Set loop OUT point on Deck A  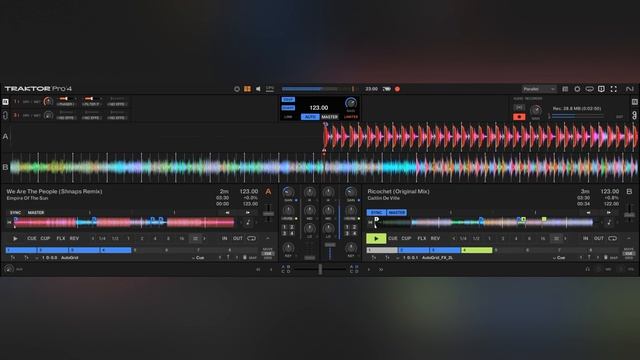[238, 238]
